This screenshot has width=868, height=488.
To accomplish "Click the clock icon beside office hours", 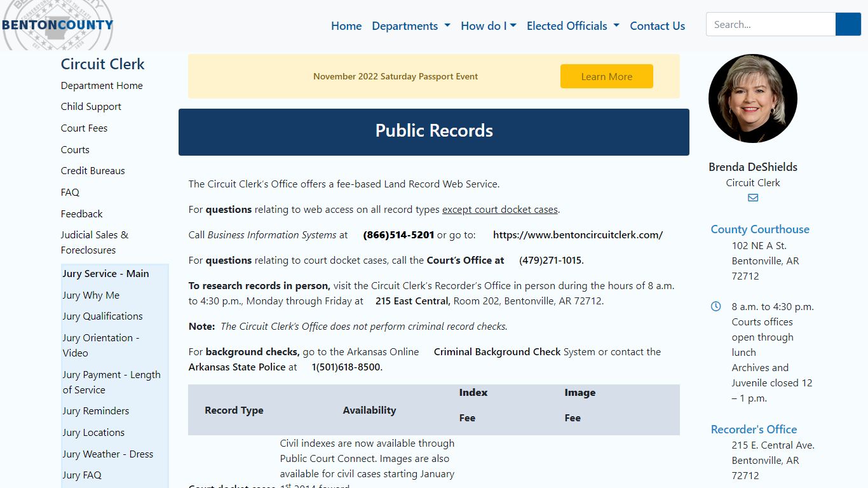I will (x=715, y=306).
